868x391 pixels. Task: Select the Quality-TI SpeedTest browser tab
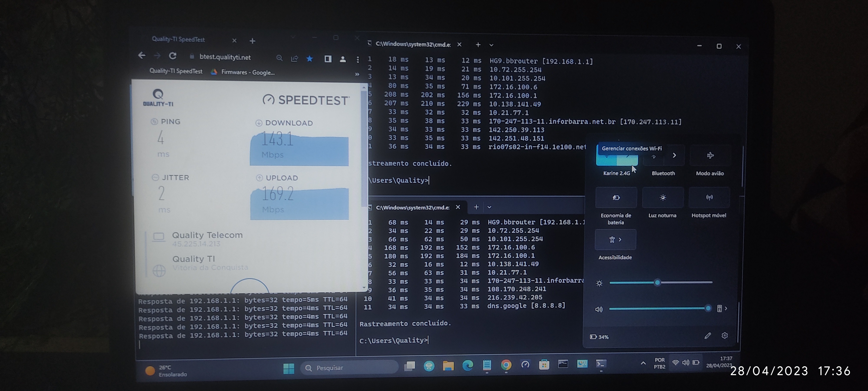(x=179, y=40)
